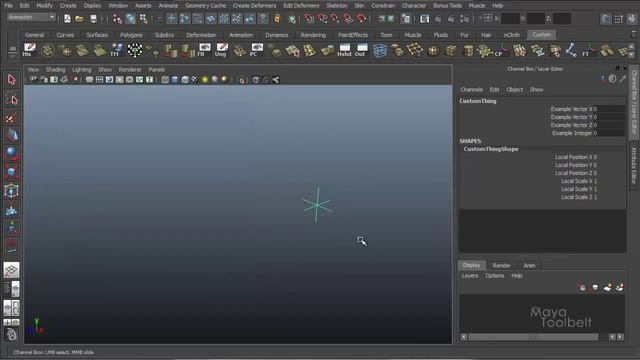Toggle textured display checker icon
The width and height of the screenshot is (640, 360).
tap(195, 80)
